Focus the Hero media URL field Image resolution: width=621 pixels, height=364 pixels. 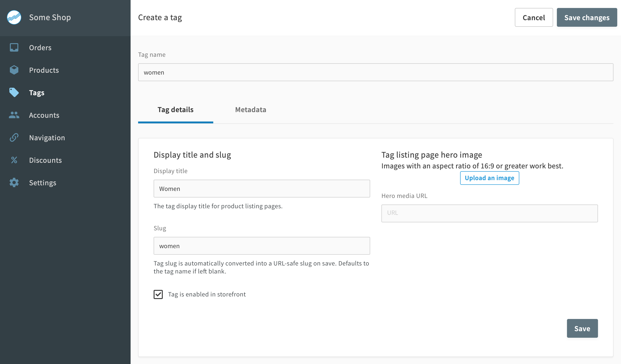tap(489, 213)
